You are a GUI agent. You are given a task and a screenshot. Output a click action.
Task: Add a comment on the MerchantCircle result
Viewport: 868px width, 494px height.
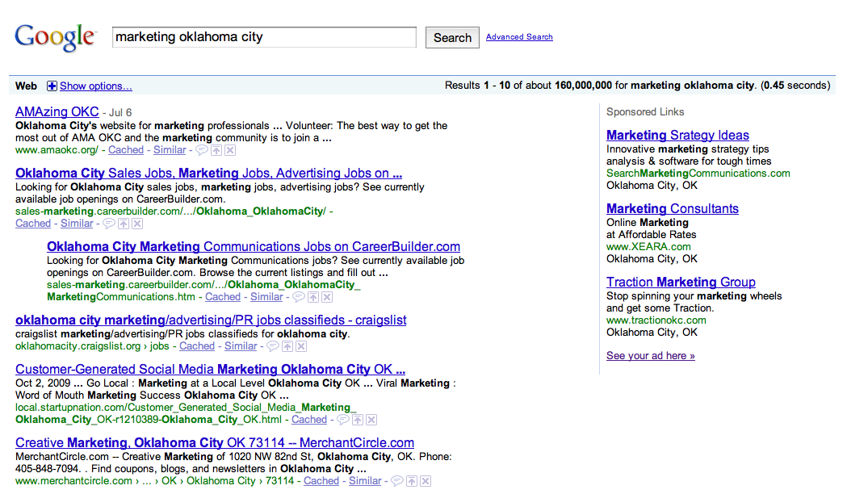[397, 481]
